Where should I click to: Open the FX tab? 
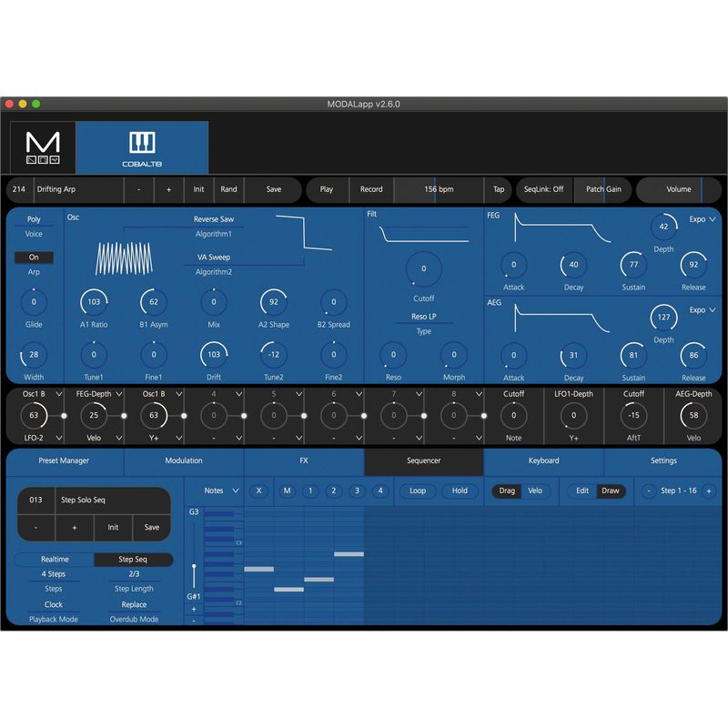tap(304, 460)
